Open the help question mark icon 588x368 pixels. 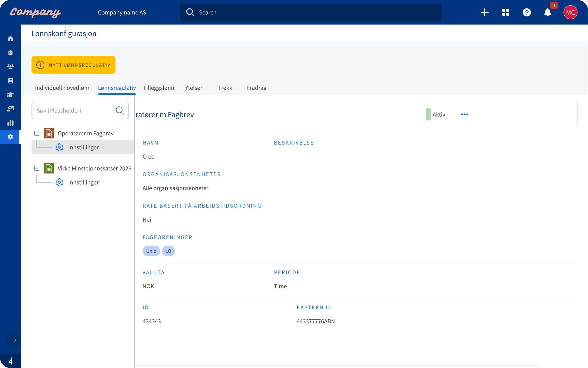tap(527, 12)
